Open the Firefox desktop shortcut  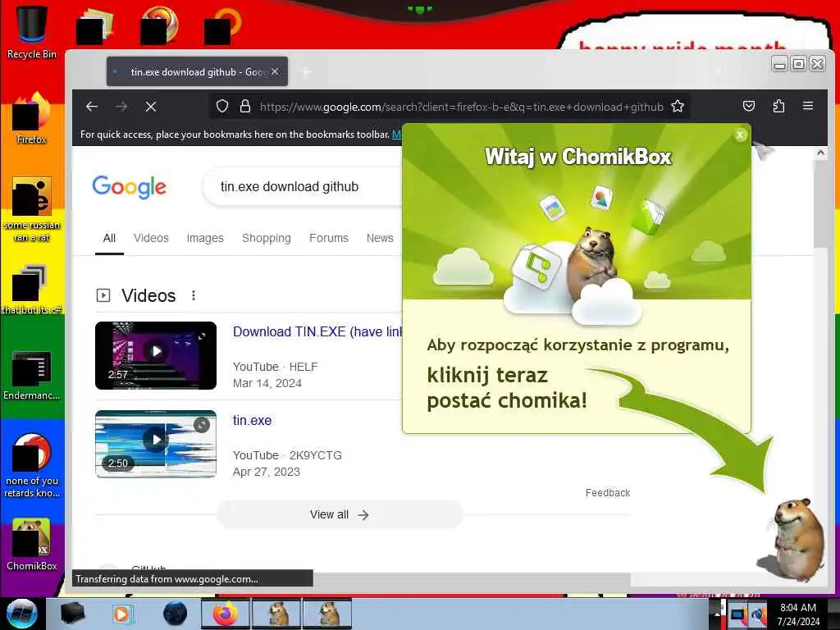32,119
